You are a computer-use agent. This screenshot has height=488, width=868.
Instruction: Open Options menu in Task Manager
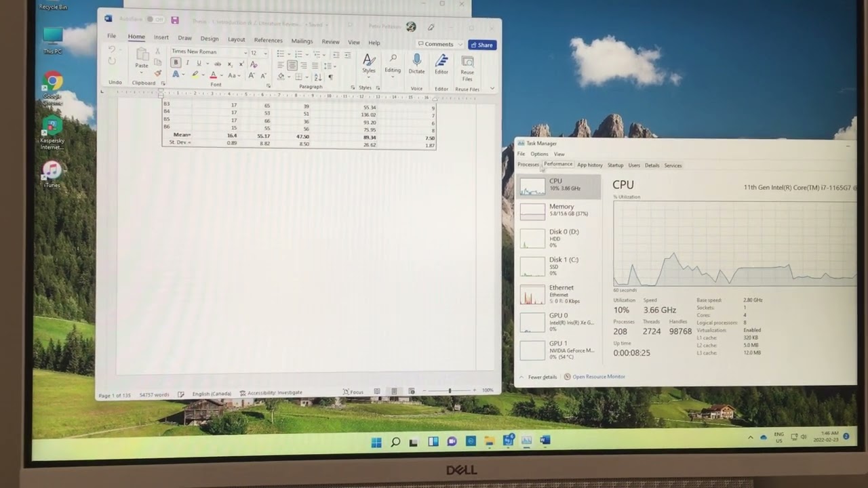(x=539, y=154)
